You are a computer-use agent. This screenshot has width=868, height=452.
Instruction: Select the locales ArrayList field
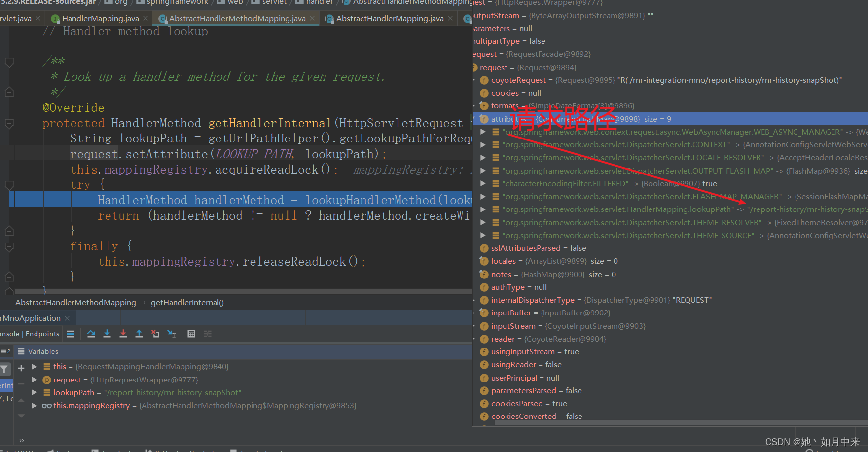click(x=554, y=261)
